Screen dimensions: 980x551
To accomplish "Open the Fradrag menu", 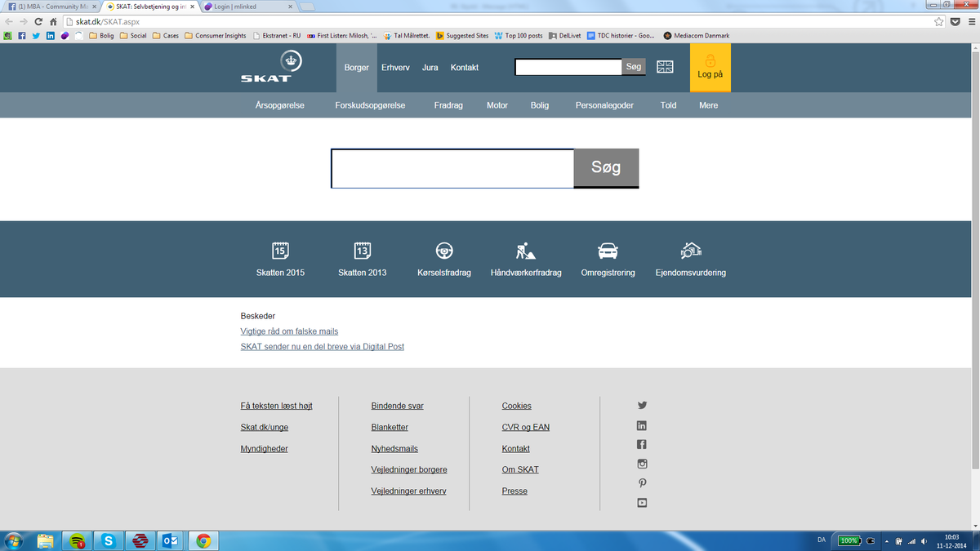I will pos(448,105).
